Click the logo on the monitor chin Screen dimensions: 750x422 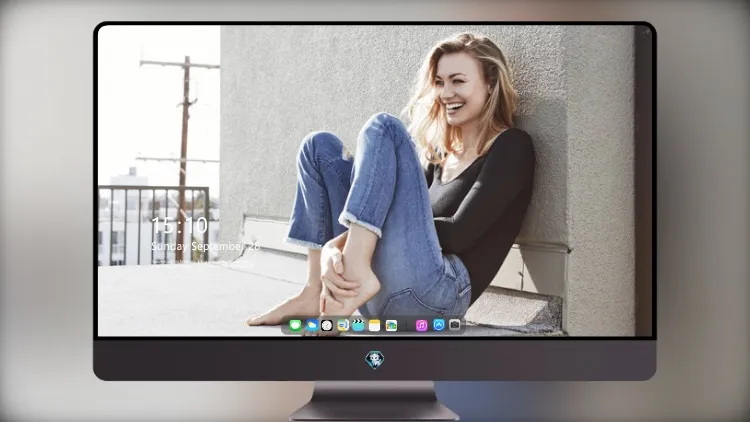375,360
